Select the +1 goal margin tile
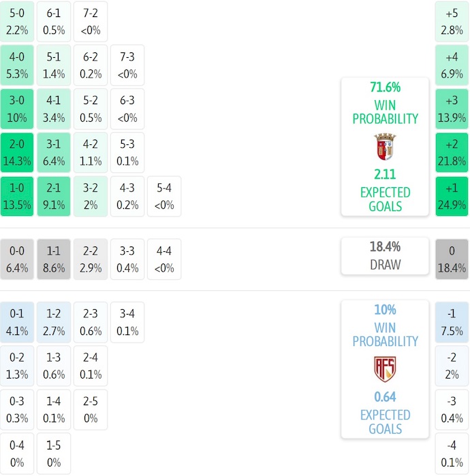Image resolution: width=470 pixels, height=476 pixels. (452, 196)
